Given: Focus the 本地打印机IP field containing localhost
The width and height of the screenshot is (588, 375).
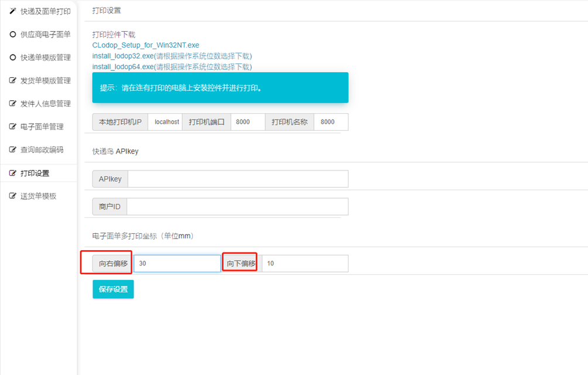Looking at the screenshot, I should (x=166, y=122).
